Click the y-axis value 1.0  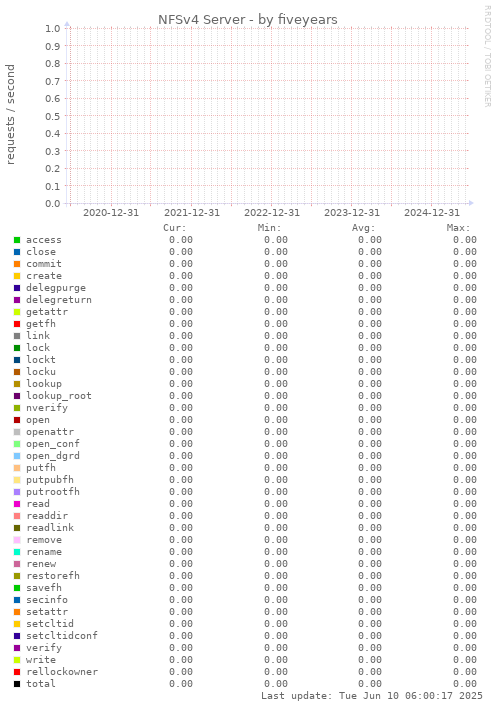(x=53, y=28)
